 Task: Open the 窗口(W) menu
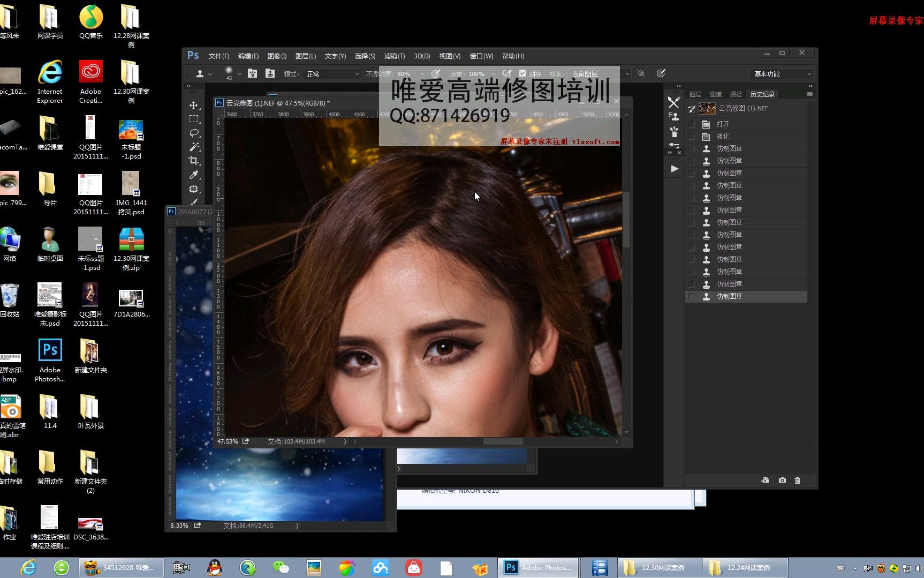(481, 56)
